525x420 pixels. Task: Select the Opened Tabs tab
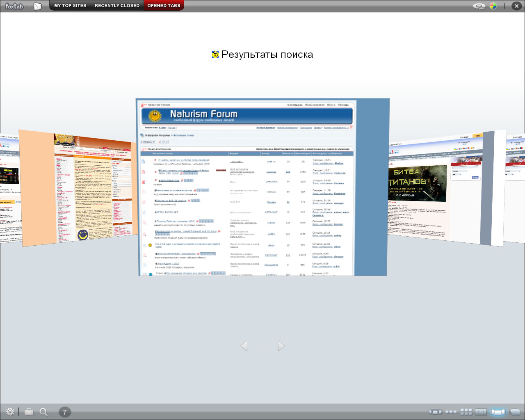click(x=164, y=6)
